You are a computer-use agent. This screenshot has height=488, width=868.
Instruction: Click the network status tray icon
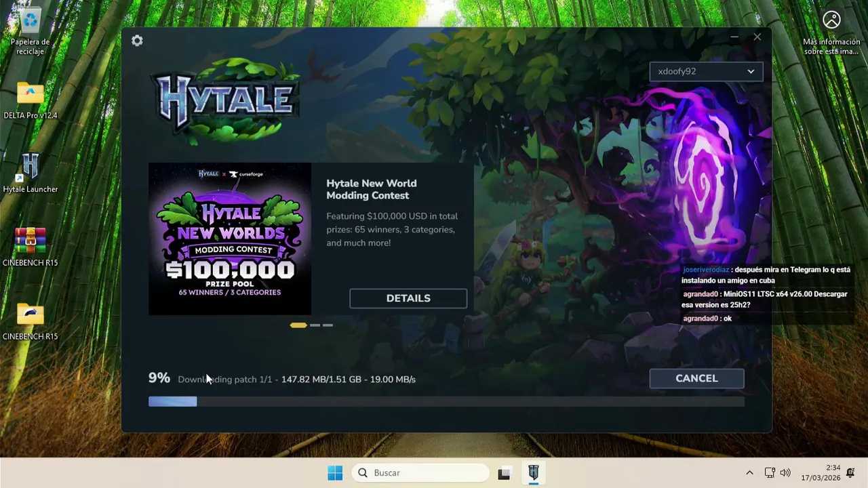[770, 473]
